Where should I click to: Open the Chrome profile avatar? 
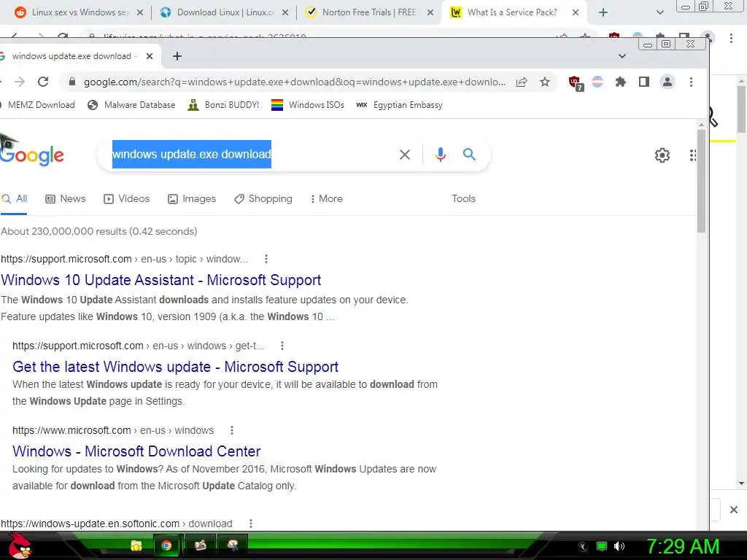point(667,82)
